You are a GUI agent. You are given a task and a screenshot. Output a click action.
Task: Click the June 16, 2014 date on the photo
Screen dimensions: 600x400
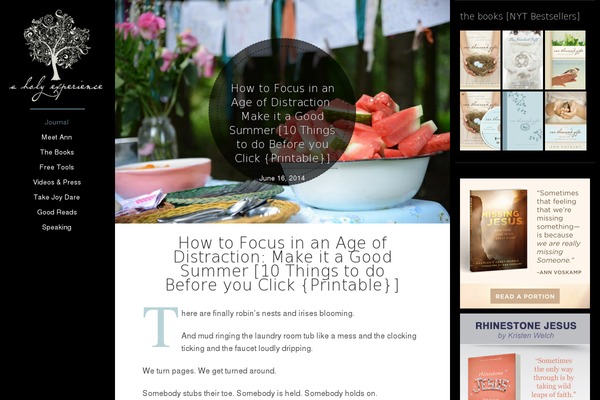tap(282, 178)
